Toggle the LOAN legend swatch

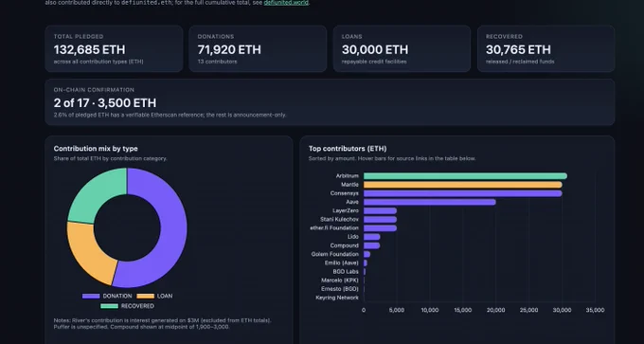pos(146,296)
